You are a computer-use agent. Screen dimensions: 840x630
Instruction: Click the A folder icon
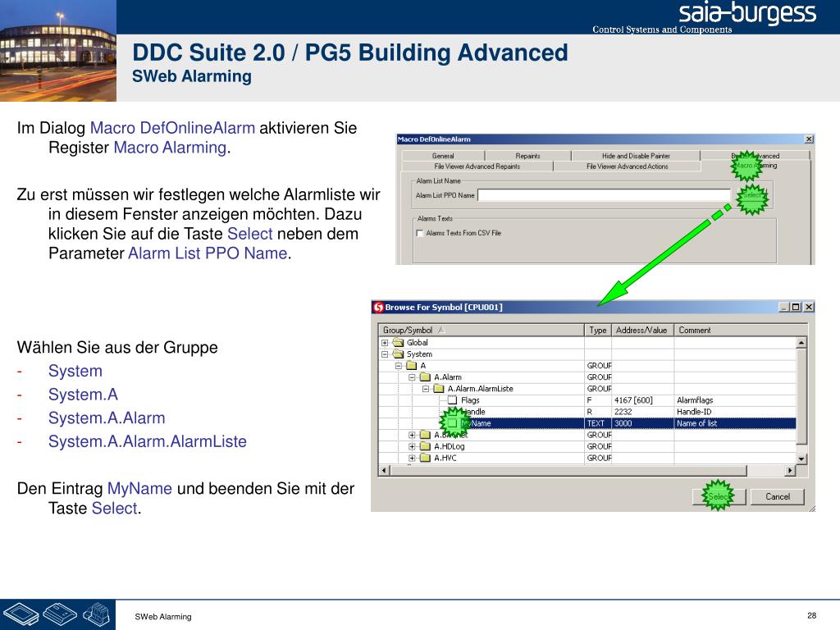click(412, 366)
